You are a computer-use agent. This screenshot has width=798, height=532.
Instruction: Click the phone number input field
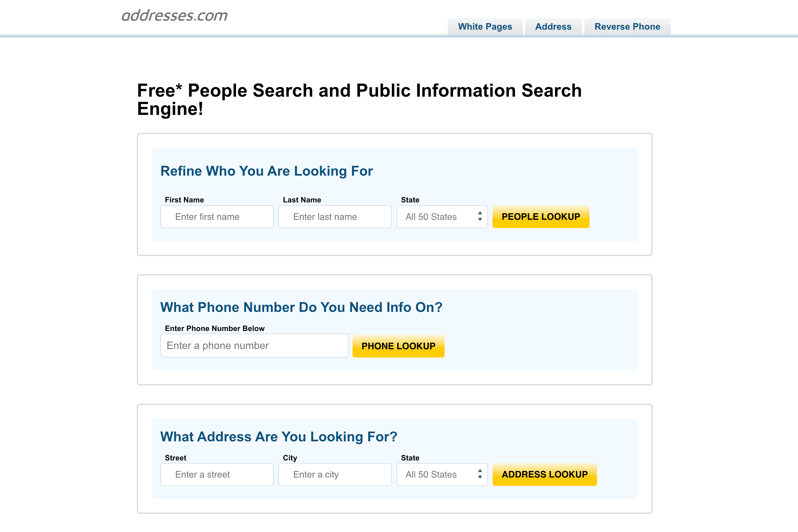tap(254, 345)
